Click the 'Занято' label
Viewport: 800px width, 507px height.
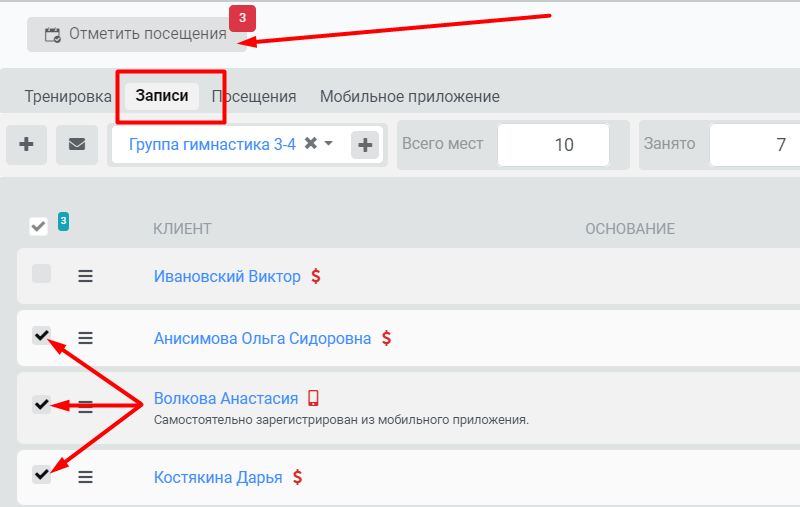[x=669, y=144]
